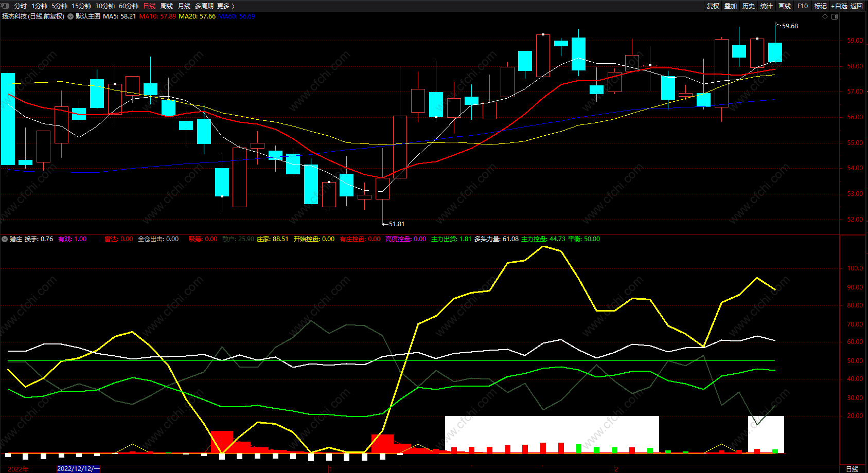868x473 pixels.
Task: Open main chart indicator dropdown next to 默认主图
Action: (70, 16)
